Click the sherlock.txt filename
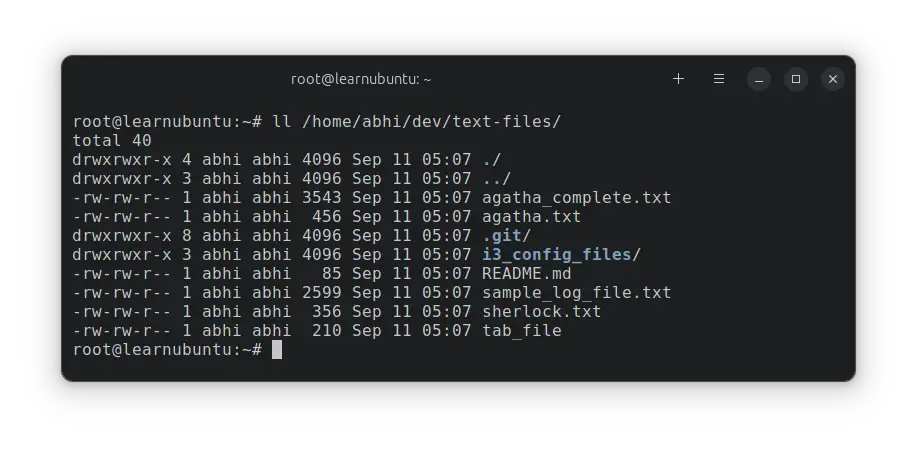The image size is (917, 449). (542, 312)
